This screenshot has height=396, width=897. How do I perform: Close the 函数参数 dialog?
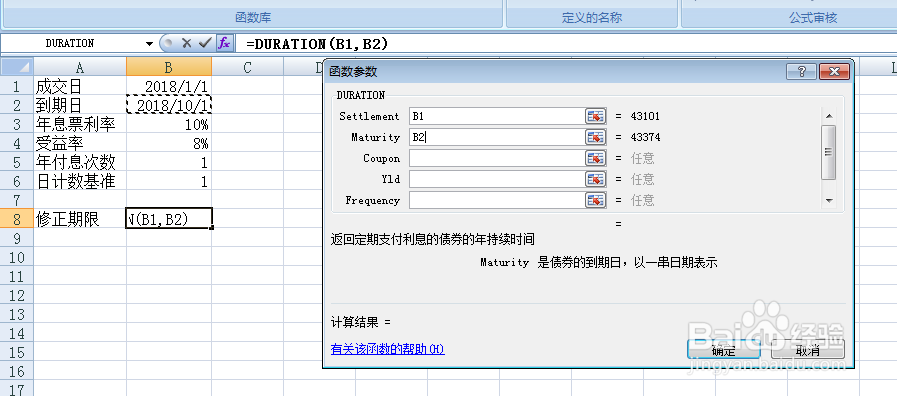pyautogui.click(x=834, y=72)
